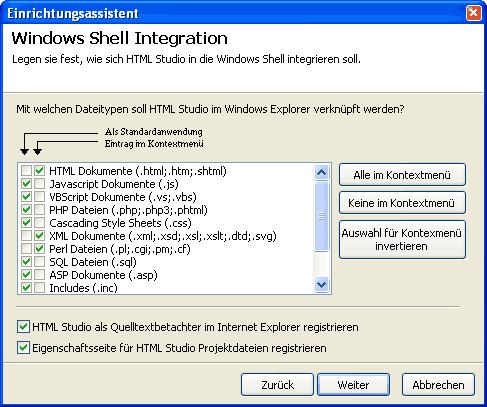Click the scroll up arrow of file list
The width and height of the screenshot is (487, 407).
(x=321, y=172)
